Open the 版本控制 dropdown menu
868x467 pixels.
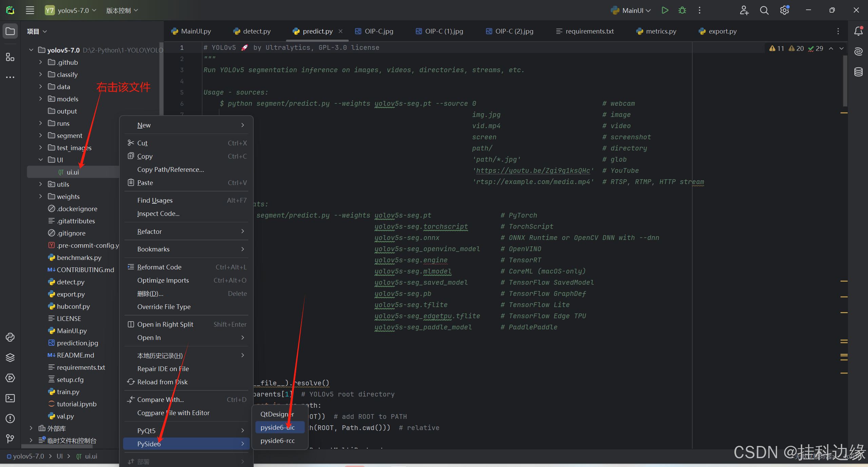coord(122,11)
